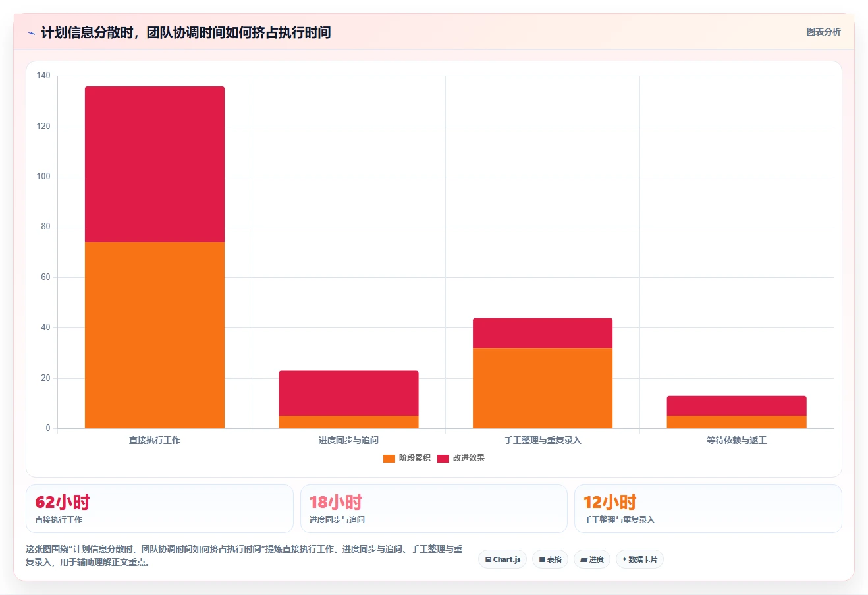Click the 60 y-axis value
The width and height of the screenshot is (868, 595).
(x=45, y=277)
